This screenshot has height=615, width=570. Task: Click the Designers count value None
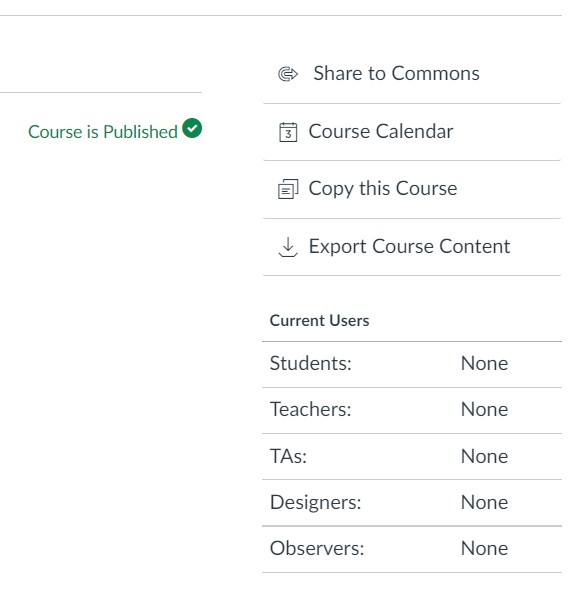pos(484,502)
